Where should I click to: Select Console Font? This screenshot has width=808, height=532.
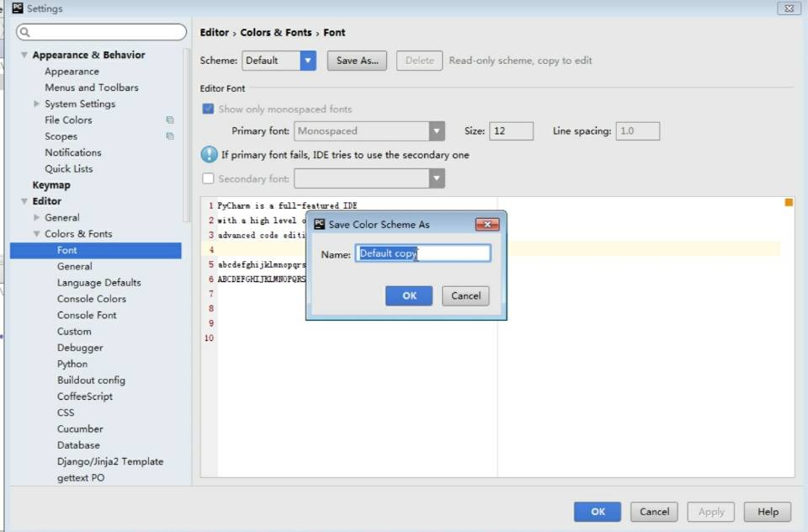point(87,315)
